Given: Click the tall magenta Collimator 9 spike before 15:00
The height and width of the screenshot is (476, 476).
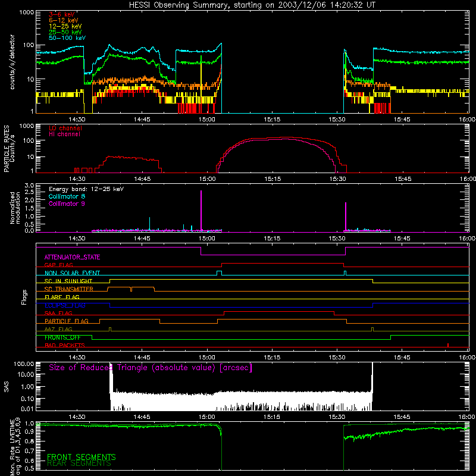Looking at the screenshot, I should [x=201, y=211].
